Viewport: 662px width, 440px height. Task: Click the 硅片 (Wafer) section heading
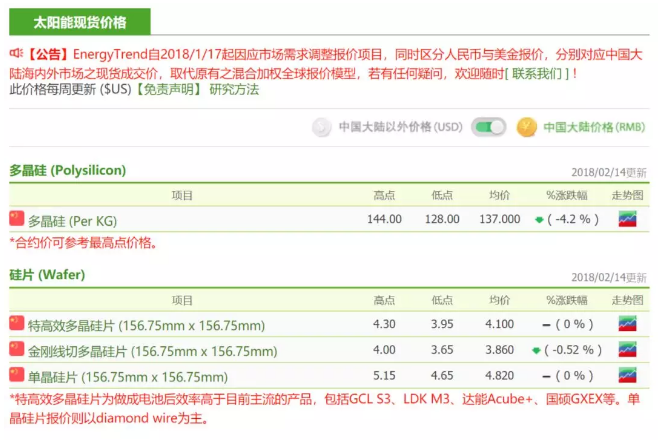click(47, 275)
